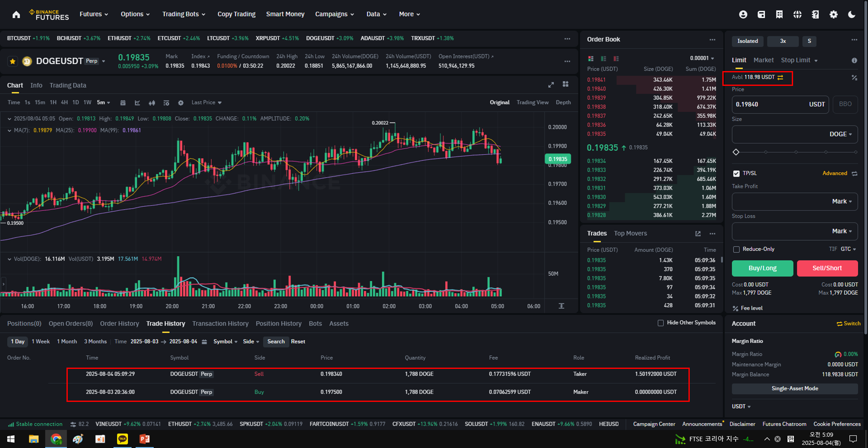Viewport: 868px width, 448px height.
Task: Open the help guide question-mark icon
Action: click(x=815, y=14)
